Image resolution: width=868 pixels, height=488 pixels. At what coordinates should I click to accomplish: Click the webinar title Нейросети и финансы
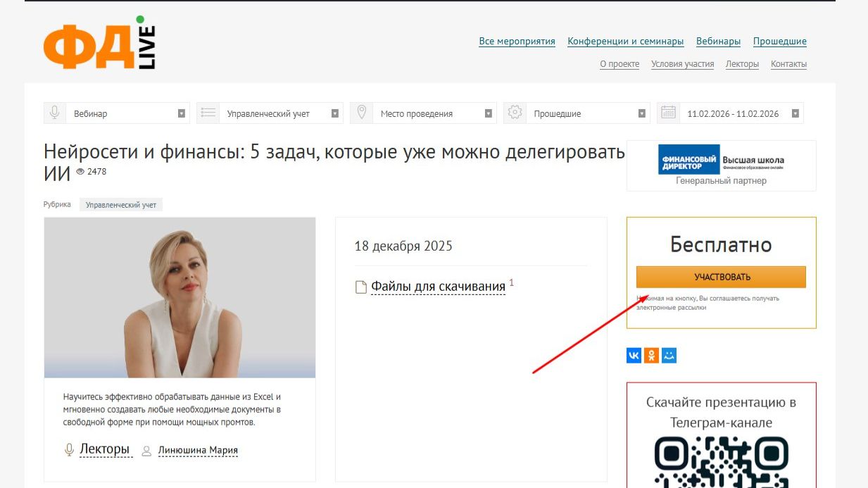pos(334,161)
